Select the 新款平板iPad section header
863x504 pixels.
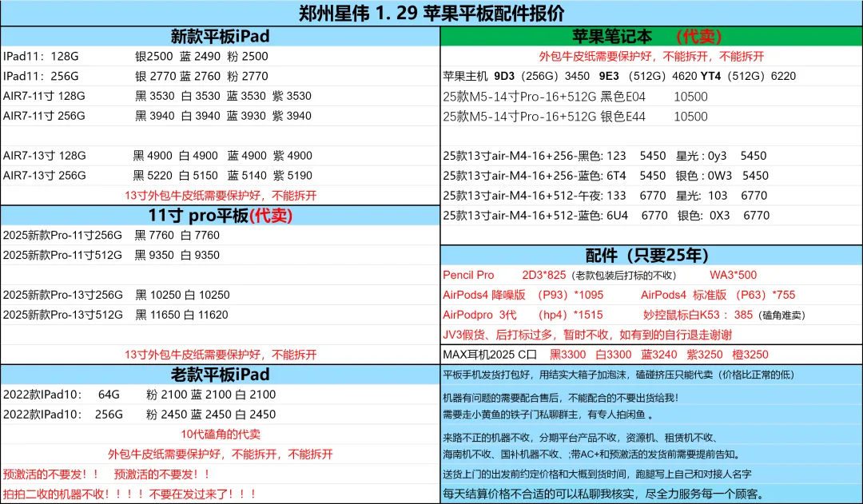coord(221,36)
